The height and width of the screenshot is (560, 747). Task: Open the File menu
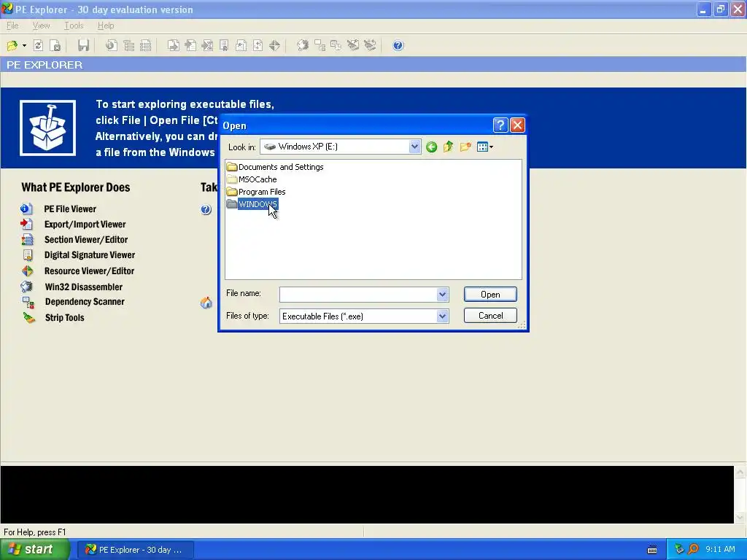pyautogui.click(x=12, y=26)
